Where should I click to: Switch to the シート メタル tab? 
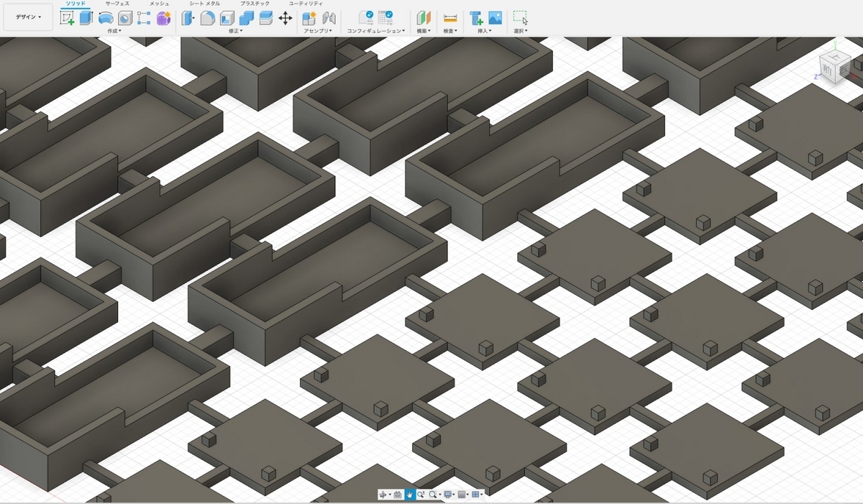[205, 4]
